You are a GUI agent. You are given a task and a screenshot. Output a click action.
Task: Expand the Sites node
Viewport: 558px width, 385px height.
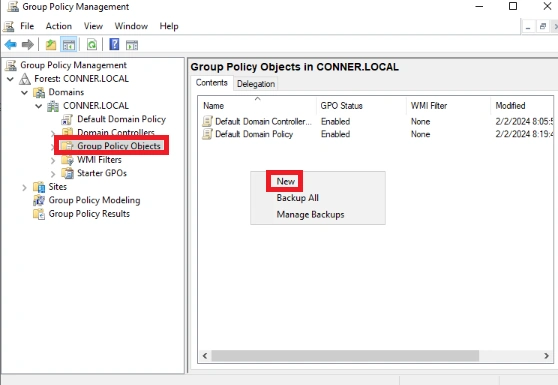point(24,187)
